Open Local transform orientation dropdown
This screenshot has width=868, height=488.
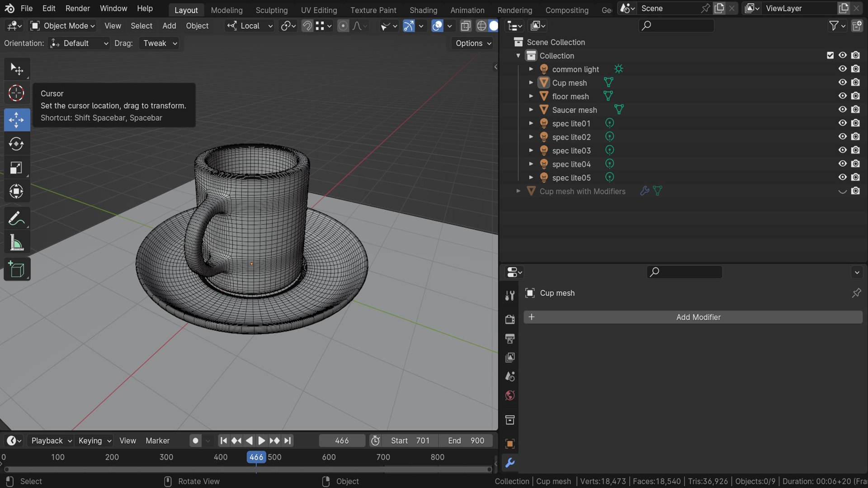[x=250, y=26]
